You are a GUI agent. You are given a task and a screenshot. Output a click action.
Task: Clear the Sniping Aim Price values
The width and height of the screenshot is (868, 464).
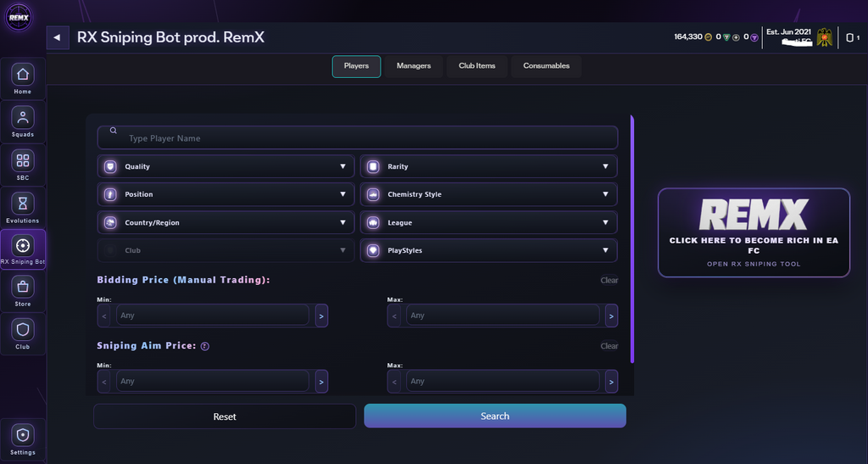(x=609, y=346)
